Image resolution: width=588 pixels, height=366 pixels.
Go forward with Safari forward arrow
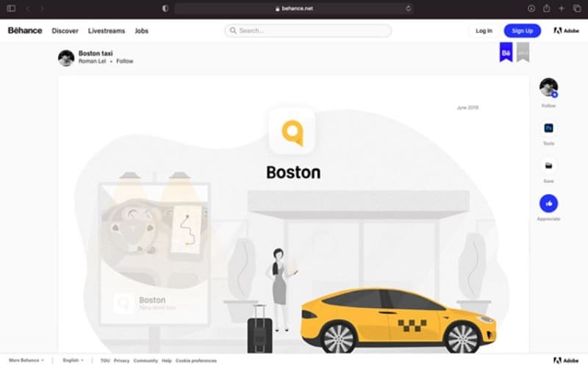(x=42, y=8)
